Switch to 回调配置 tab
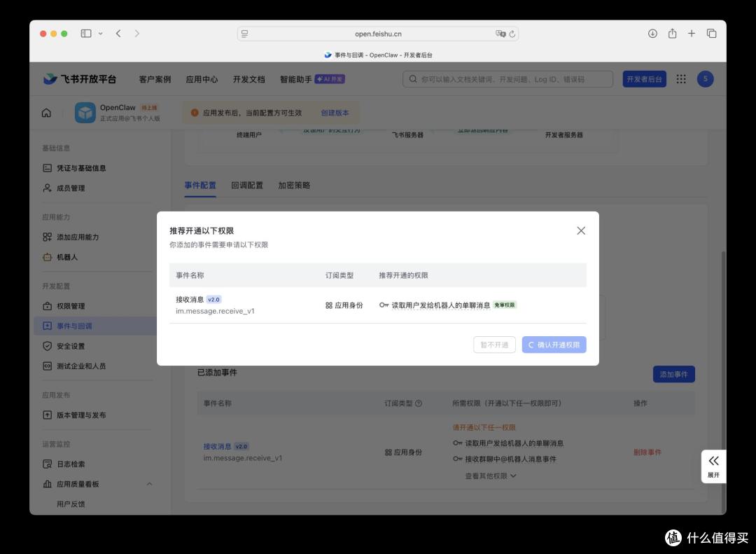756x554 pixels. coord(247,186)
